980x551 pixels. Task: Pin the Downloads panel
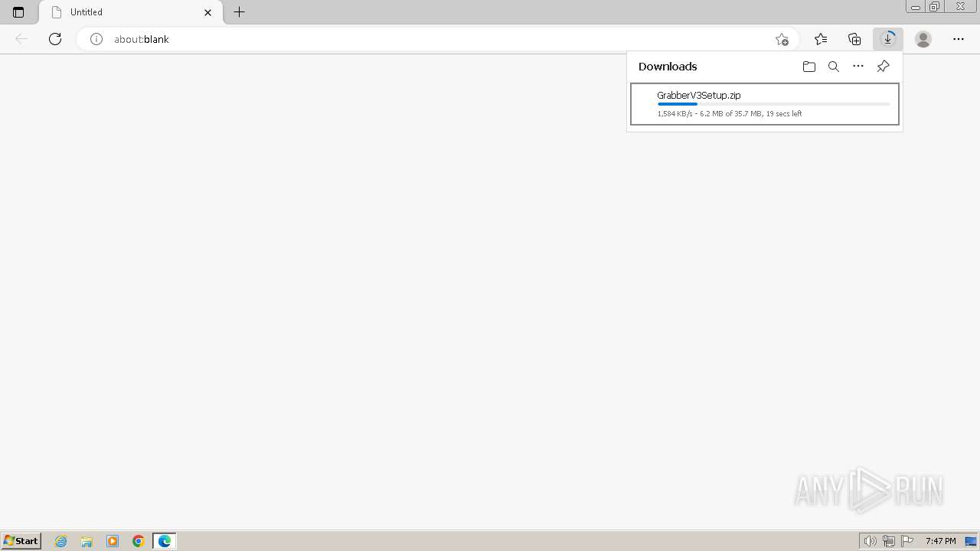tap(883, 67)
